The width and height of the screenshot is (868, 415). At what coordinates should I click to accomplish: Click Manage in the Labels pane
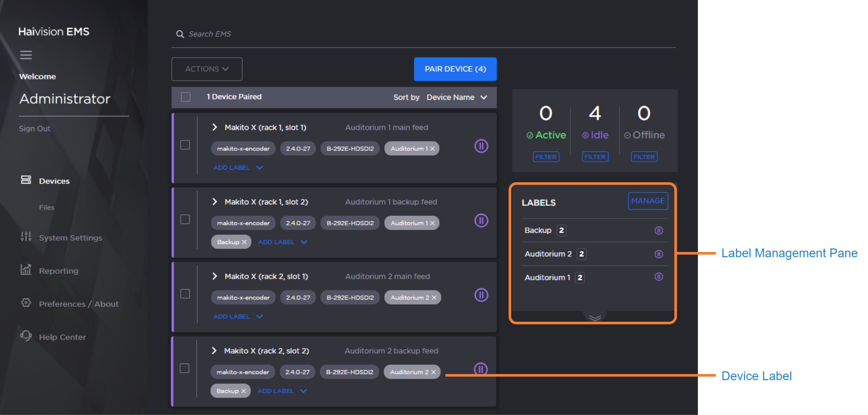pos(648,201)
